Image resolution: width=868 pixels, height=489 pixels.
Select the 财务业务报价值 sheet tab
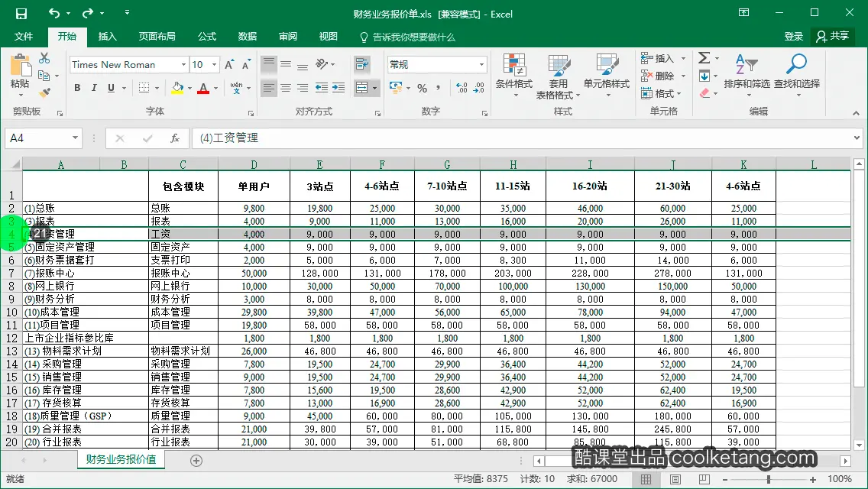click(x=121, y=460)
